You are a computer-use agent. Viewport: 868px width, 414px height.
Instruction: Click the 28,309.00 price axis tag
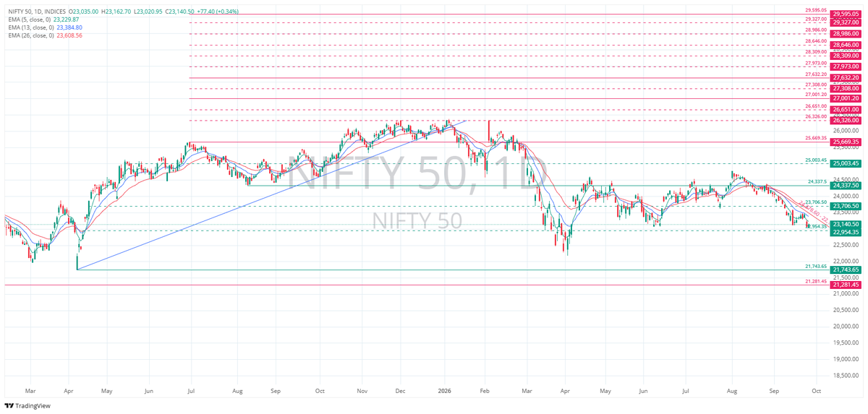pyautogui.click(x=846, y=56)
